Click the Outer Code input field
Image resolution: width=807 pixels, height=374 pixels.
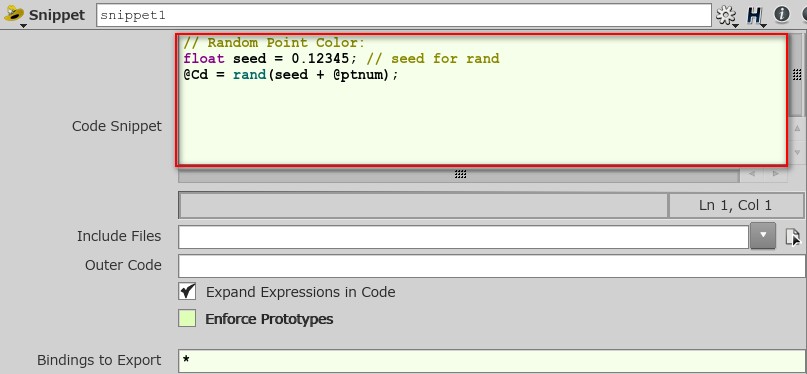click(x=492, y=266)
